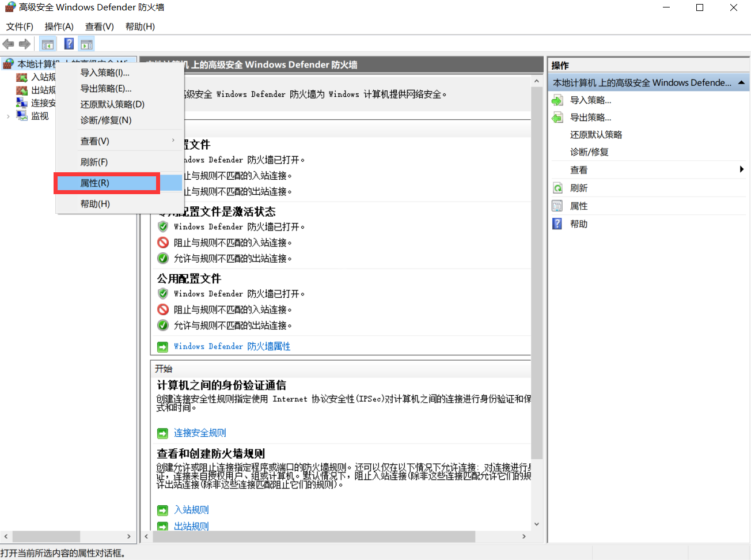
Task: Expand the 查看 submenu arrow in context menu
Action: coord(173,141)
